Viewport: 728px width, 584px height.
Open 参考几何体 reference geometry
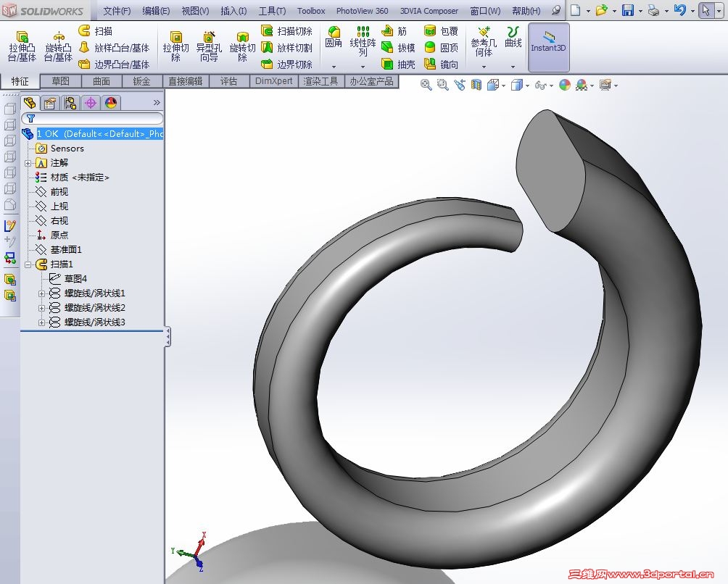484,42
